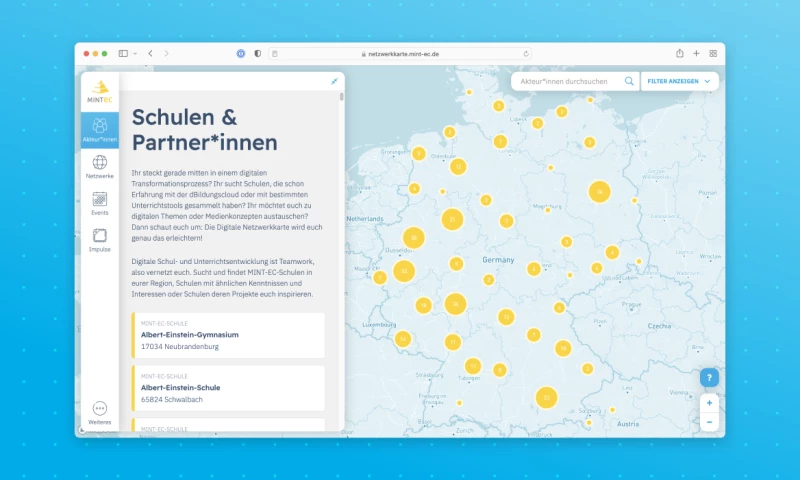Select the small marker at Magdeburg

tap(547, 210)
